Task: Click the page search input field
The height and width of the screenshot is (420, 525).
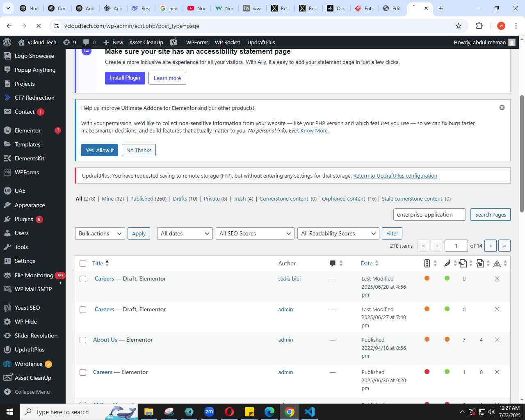Action: (429, 215)
